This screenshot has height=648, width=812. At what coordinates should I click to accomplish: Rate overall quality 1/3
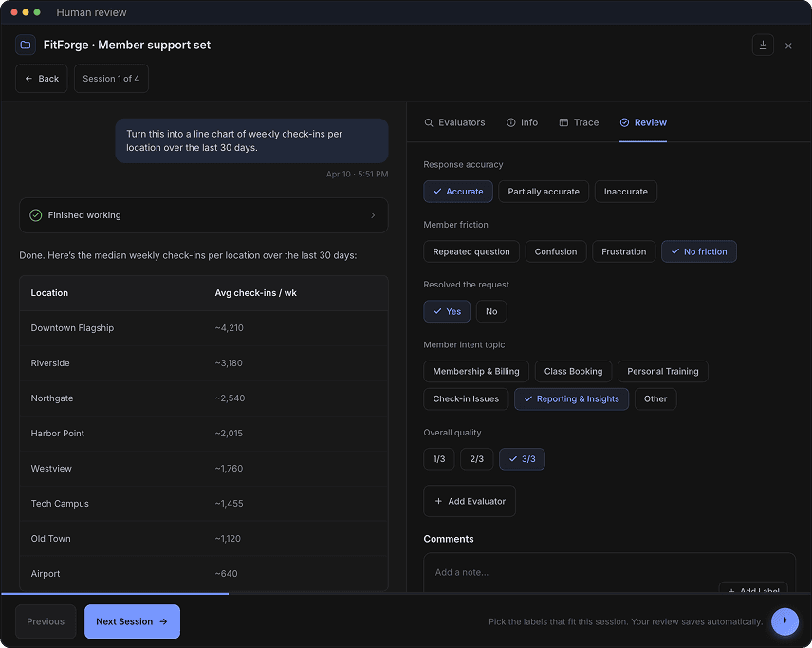pyautogui.click(x=439, y=459)
